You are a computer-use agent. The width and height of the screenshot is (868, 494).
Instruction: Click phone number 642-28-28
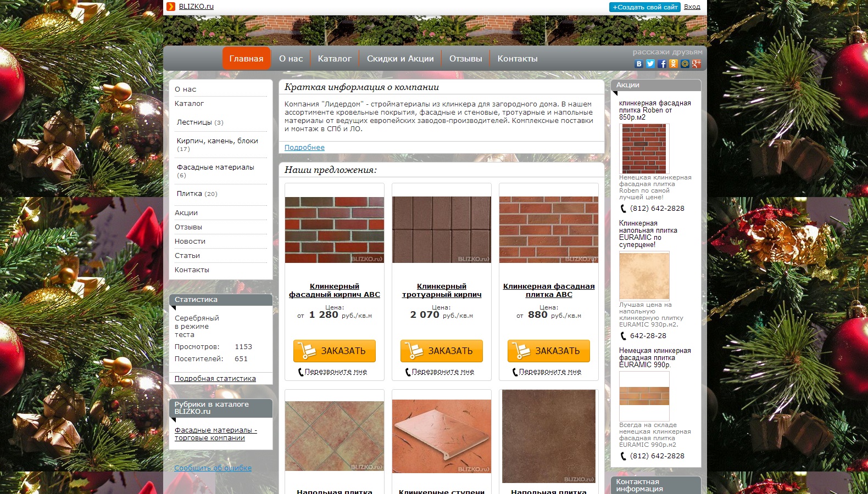(x=648, y=336)
